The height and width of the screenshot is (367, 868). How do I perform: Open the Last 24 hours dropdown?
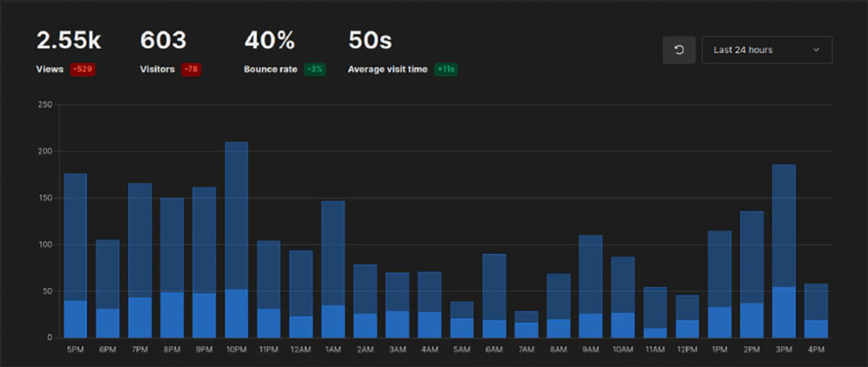click(767, 50)
